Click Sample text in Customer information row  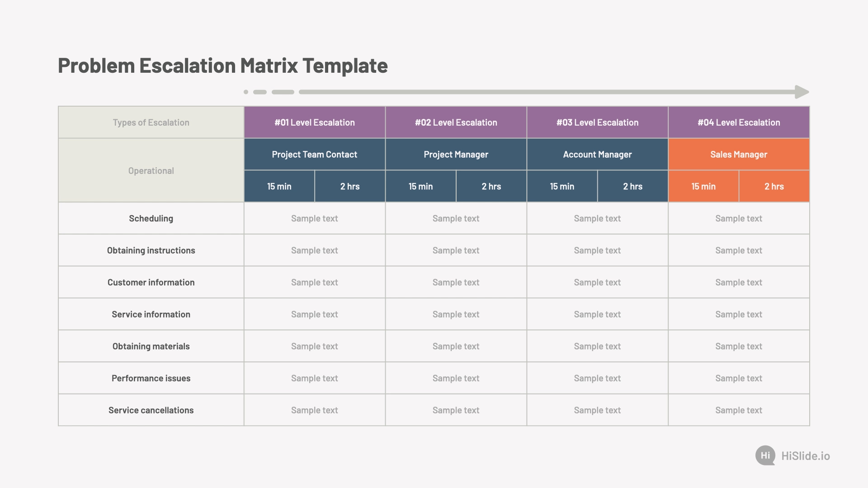point(315,281)
